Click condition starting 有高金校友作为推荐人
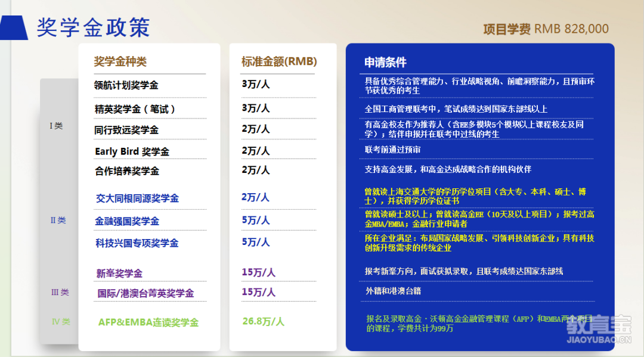This screenshot has height=357, width=644. pyautogui.click(x=474, y=129)
